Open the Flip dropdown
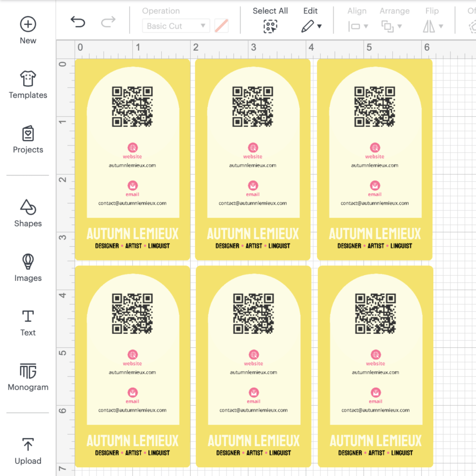 [x=432, y=26]
